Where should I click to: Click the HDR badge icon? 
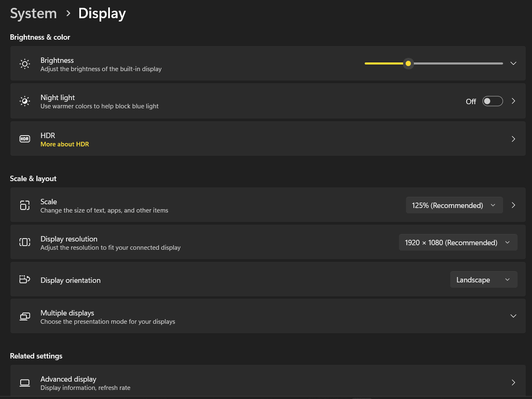tap(24, 139)
